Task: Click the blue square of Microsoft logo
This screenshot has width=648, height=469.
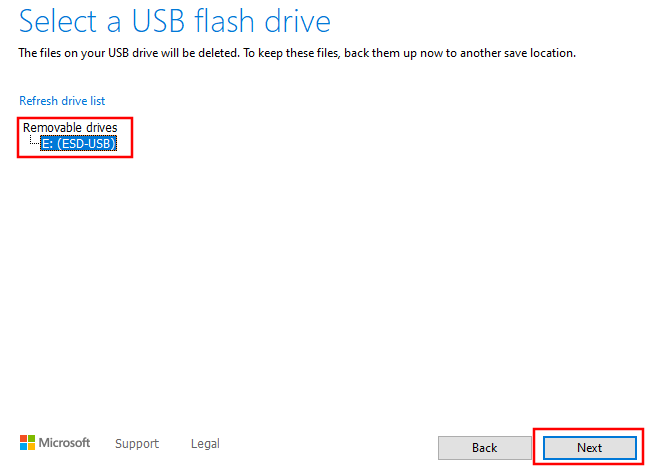Action: coord(24,447)
